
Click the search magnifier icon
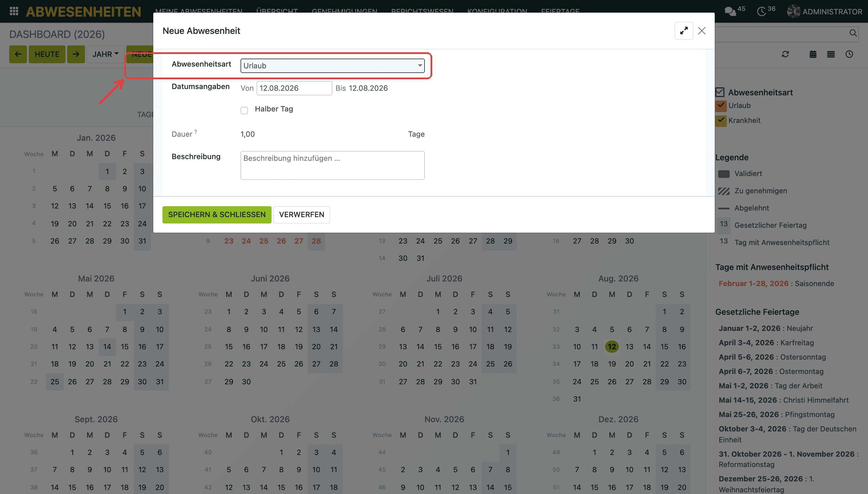(x=853, y=33)
